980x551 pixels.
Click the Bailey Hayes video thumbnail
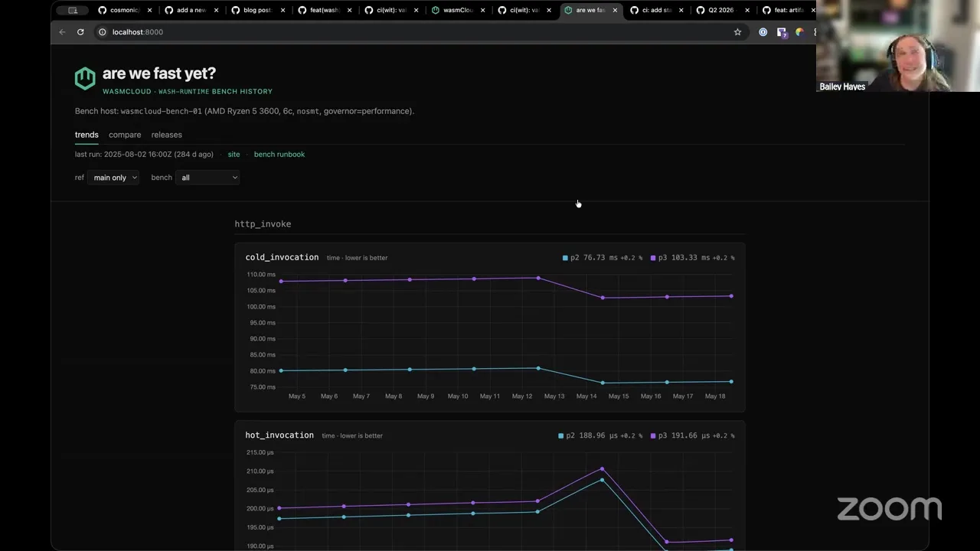pyautogui.click(x=898, y=46)
